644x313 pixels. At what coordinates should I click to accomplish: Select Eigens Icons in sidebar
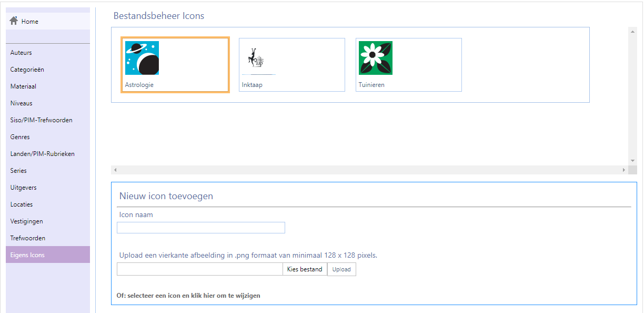(x=27, y=255)
